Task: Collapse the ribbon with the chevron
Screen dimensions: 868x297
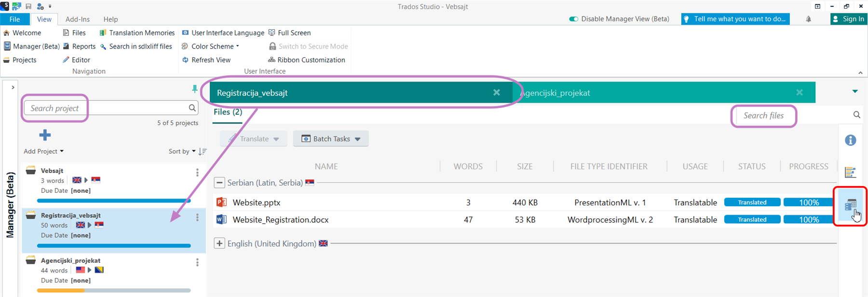Action: coord(860,72)
